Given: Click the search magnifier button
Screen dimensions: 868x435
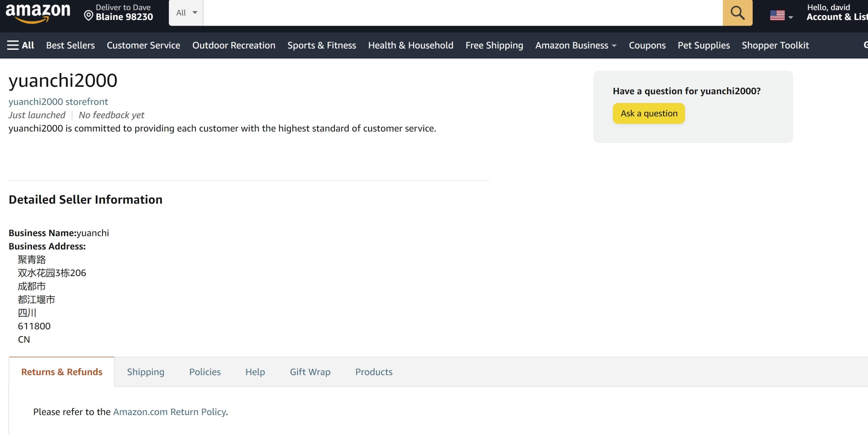Looking at the screenshot, I should [x=737, y=13].
